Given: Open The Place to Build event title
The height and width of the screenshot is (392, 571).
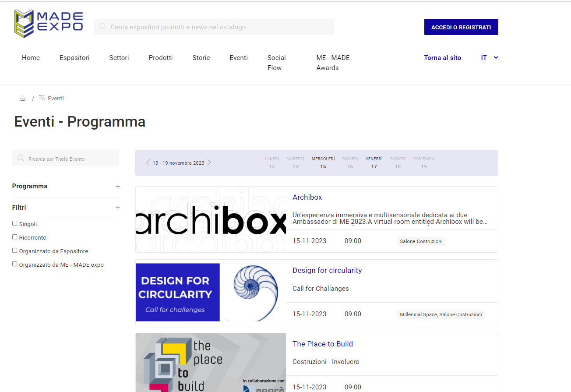Looking at the screenshot, I should 323,344.
